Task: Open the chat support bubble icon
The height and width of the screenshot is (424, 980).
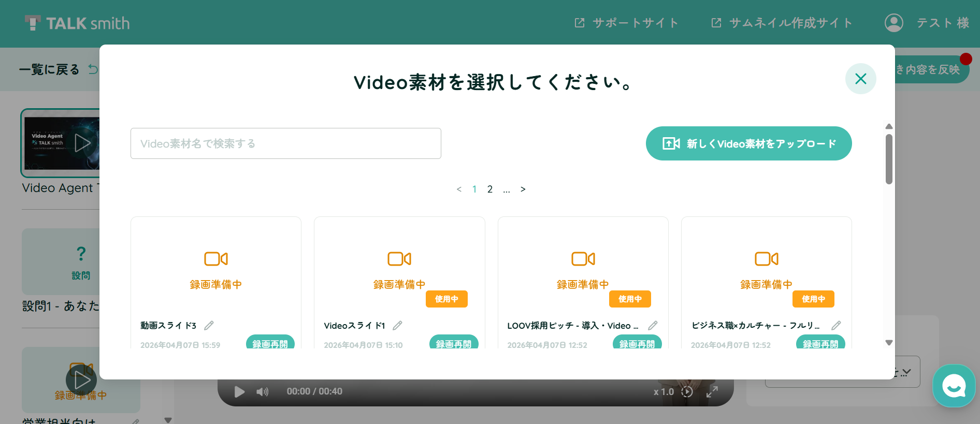Action: pos(954,386)
